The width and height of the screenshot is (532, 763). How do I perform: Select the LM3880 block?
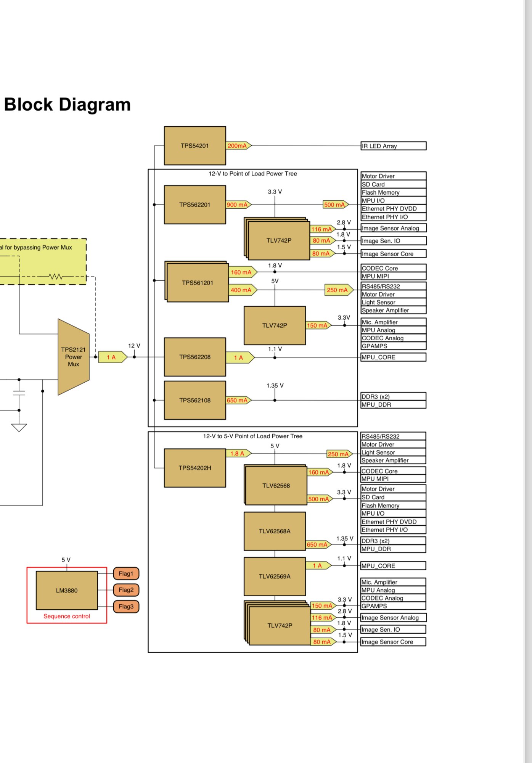pyautogui.click(x=67, y=591)
